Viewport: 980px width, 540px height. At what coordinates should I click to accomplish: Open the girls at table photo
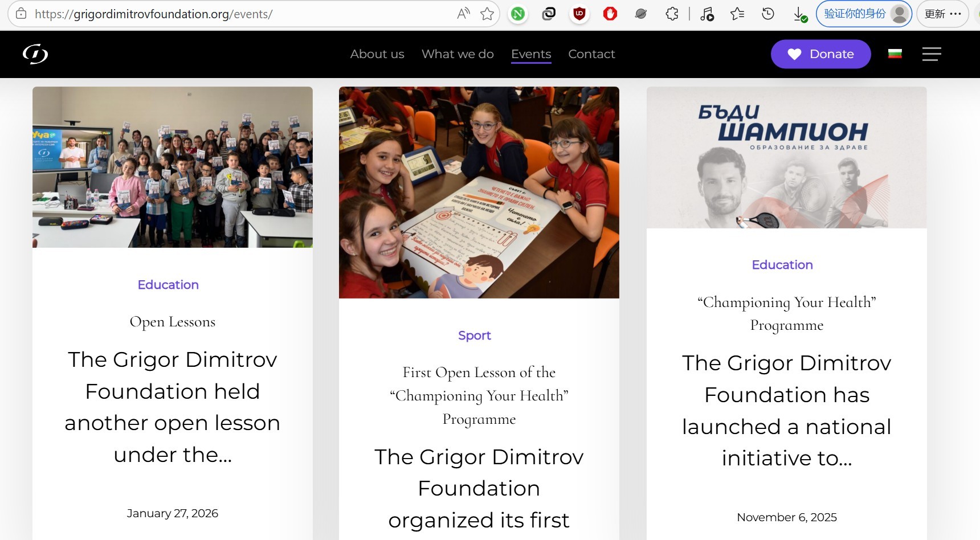pyautogui.click(x=479, y=193)
